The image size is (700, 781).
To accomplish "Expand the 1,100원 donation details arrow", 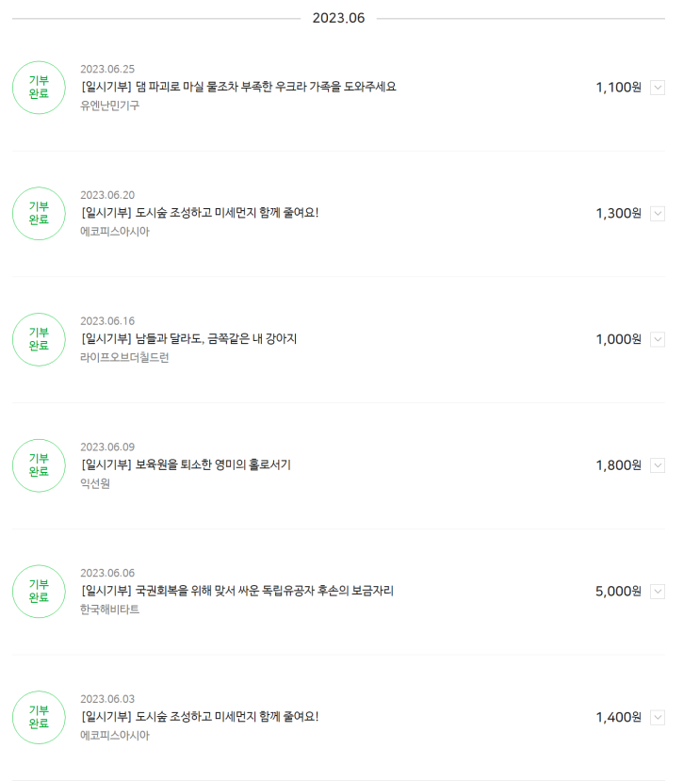I will (658, 88).
